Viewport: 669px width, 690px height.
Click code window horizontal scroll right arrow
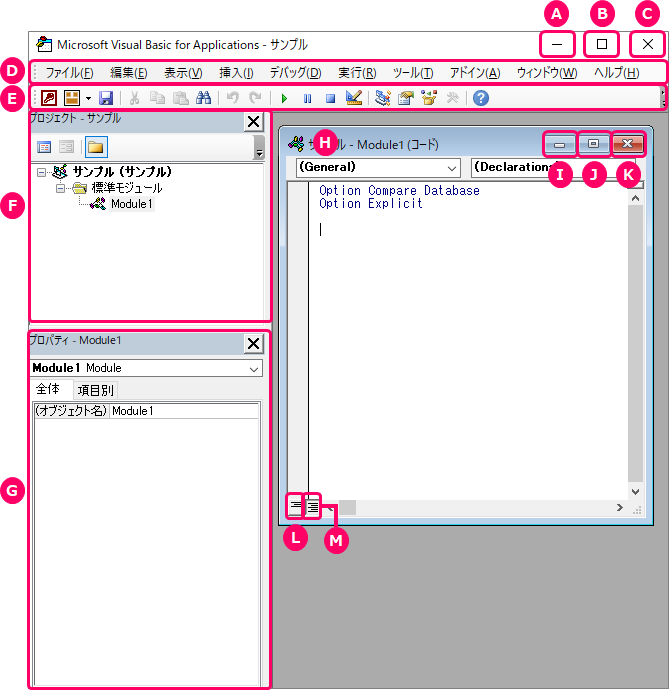coord(620,507)
